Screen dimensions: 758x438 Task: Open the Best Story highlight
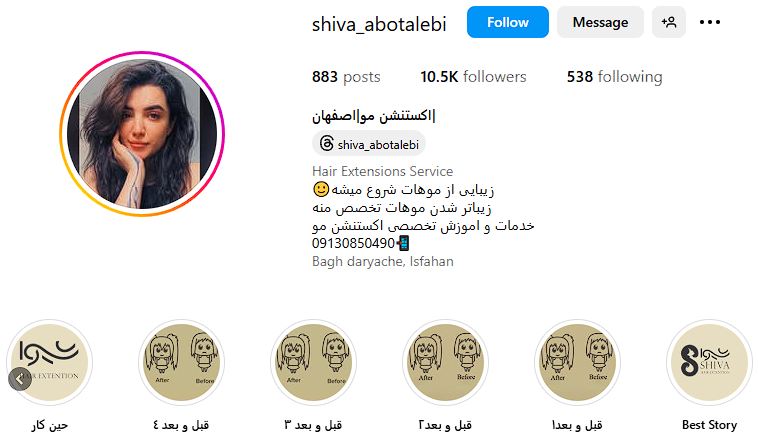(709, 362)
